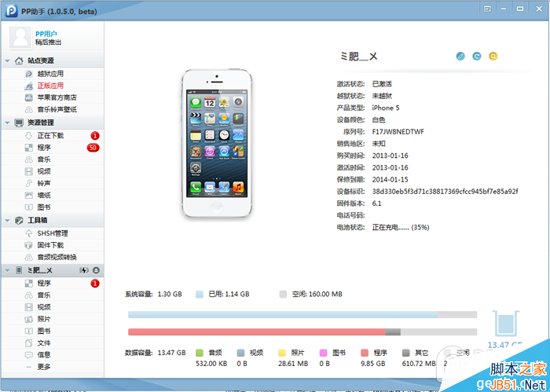Click the iPhone 5 device image
The height and width of the screenshot is (392, 550).
[x=217, y=143]
